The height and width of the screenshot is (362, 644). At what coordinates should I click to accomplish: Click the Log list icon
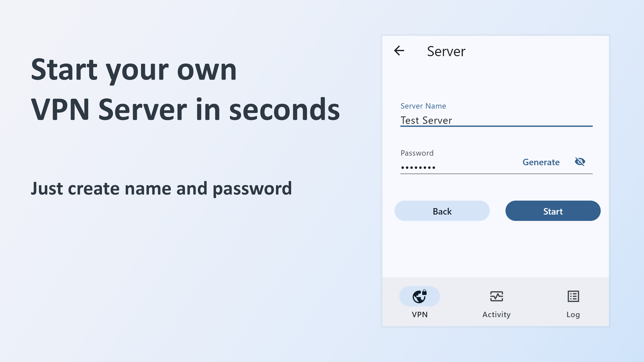(573, 296)
